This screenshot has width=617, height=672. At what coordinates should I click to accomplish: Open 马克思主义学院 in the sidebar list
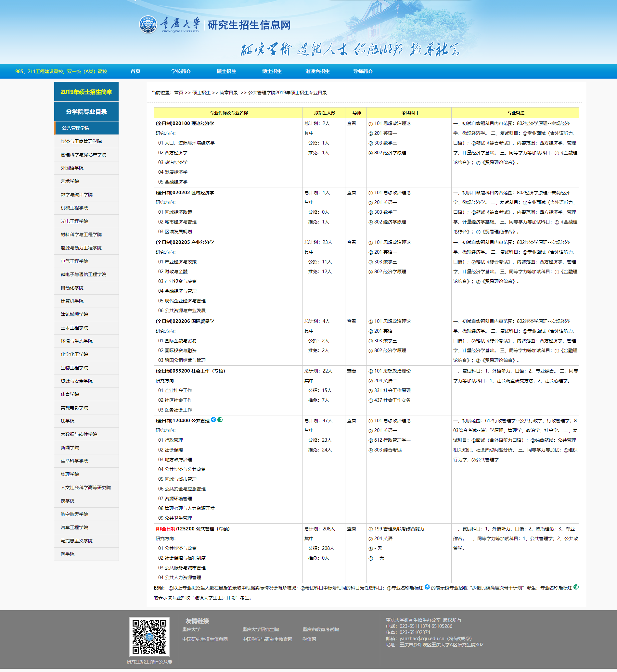pyautogui.click(x=76, y=541)
